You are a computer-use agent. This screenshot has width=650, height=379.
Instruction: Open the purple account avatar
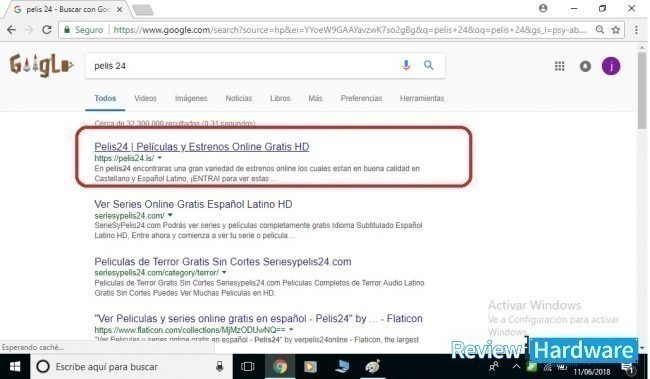click(611, 66)
